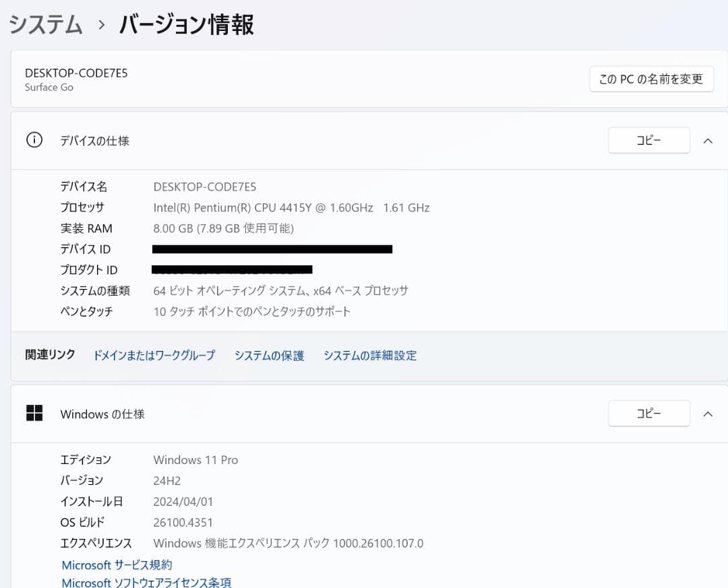
Task: Open the システムの保護 link
Action: (269, 355)
